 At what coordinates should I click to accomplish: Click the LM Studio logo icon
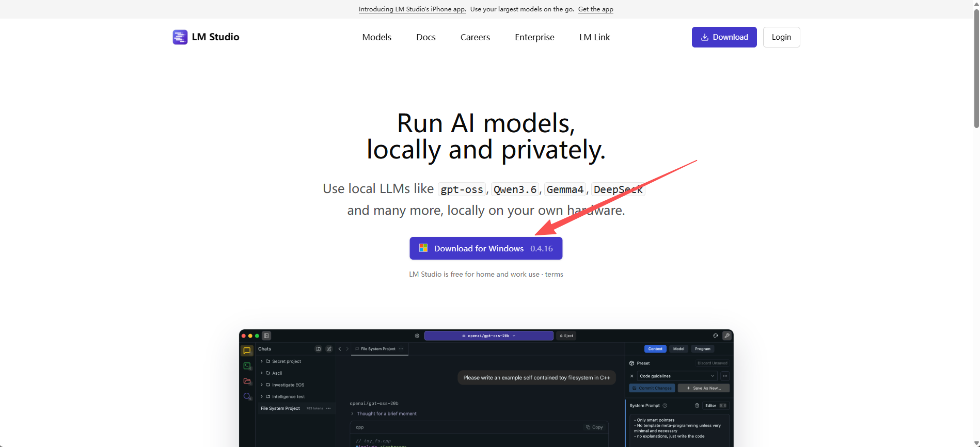180,37
